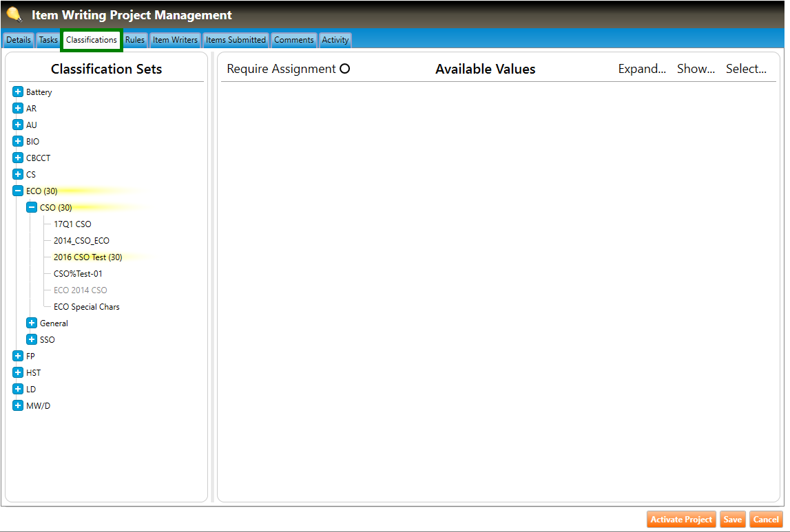Screen dimensions: 790x532
Task: Select the 17Q1 CSO tree item
Action: click(72, 224)
